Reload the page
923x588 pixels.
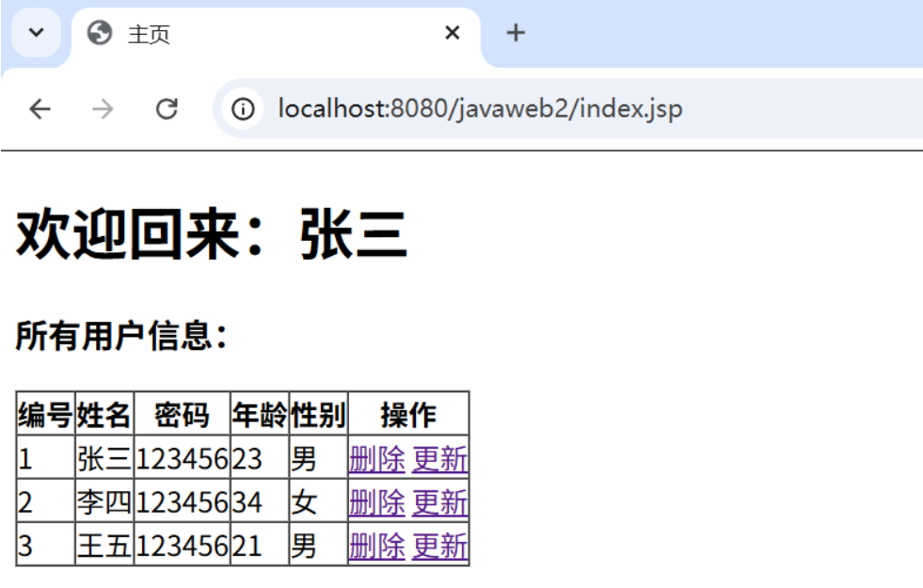pyautogui.click(x=167, y=109)
